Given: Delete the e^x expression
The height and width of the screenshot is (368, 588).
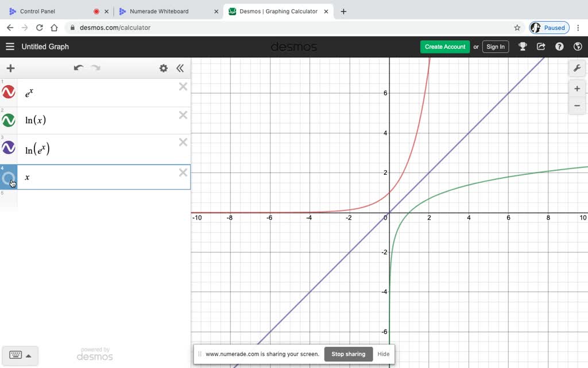Looking at the screenshot, I should (183, 87).
